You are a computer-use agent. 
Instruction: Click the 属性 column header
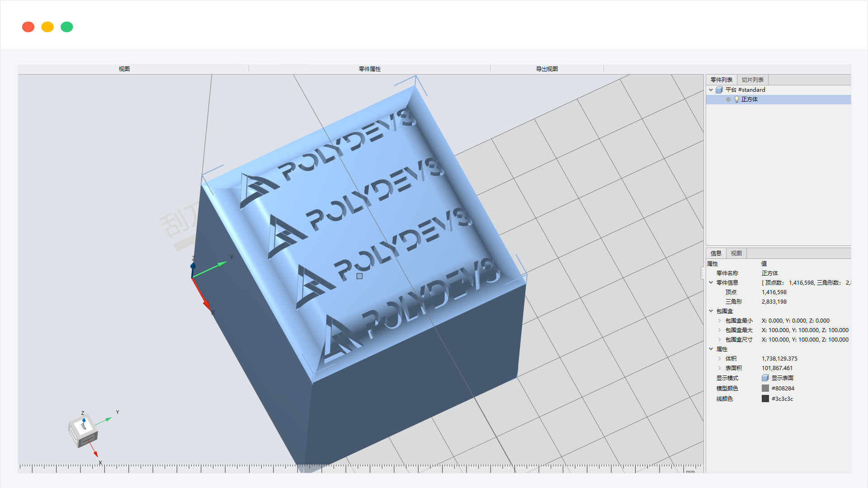712,264
